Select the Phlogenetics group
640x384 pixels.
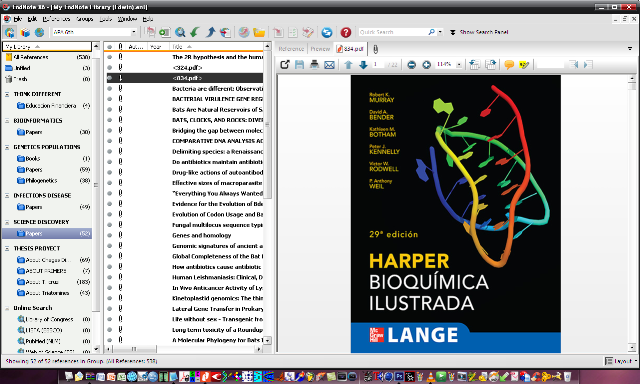[x=41, y=180]
